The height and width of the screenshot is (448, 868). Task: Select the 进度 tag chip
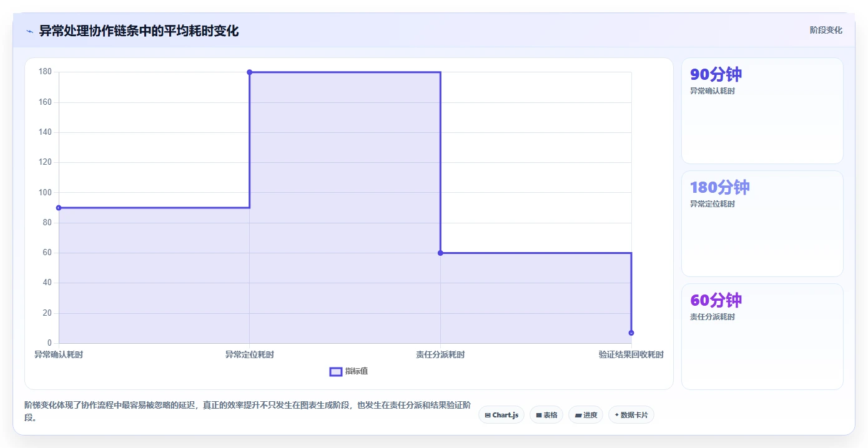click(x=586, y=415)
